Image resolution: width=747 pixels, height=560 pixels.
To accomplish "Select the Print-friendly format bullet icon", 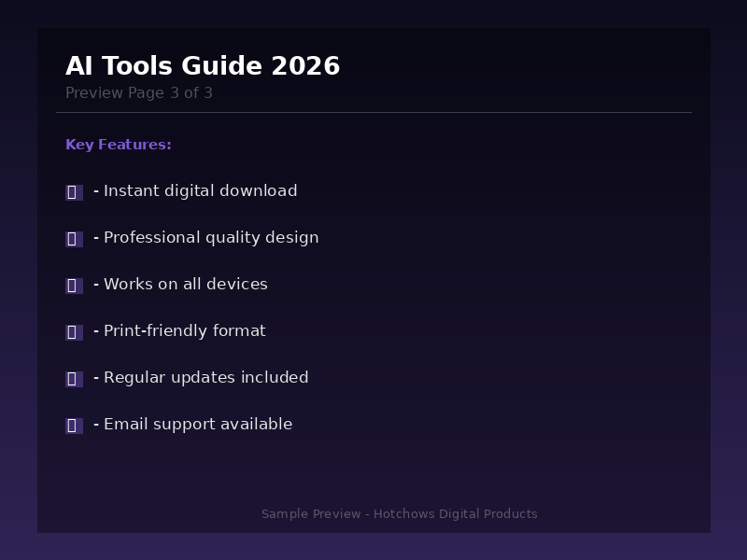I will click(x=74, y=332).
